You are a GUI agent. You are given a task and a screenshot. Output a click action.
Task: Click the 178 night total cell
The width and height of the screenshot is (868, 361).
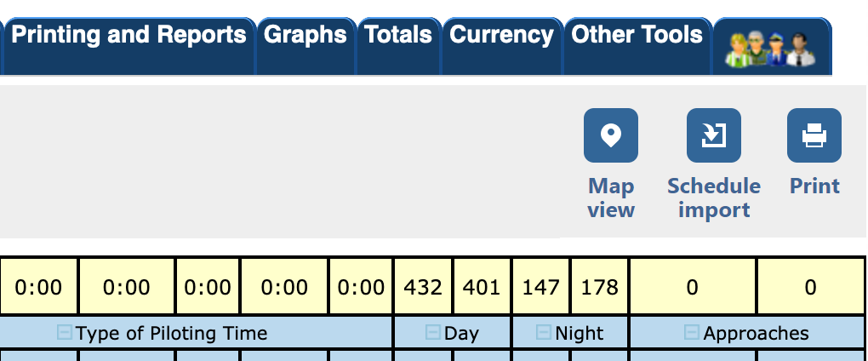point(599,287)
